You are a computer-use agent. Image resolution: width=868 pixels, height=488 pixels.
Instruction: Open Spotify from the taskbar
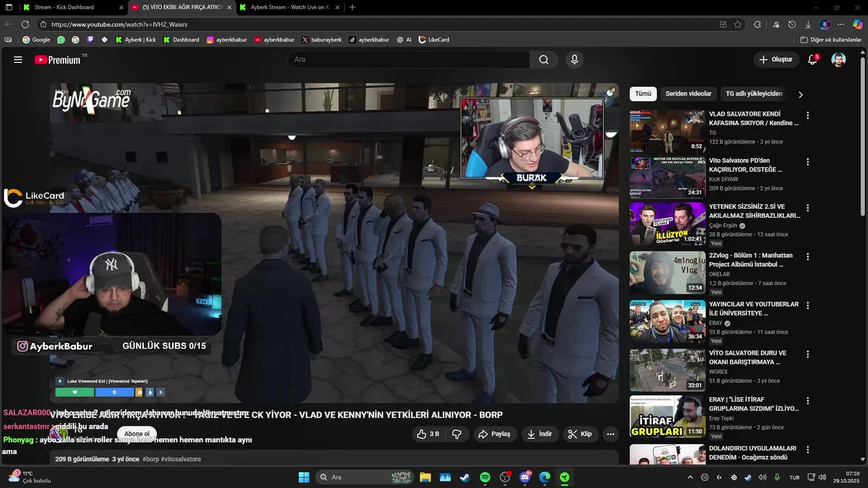point(485,477)
